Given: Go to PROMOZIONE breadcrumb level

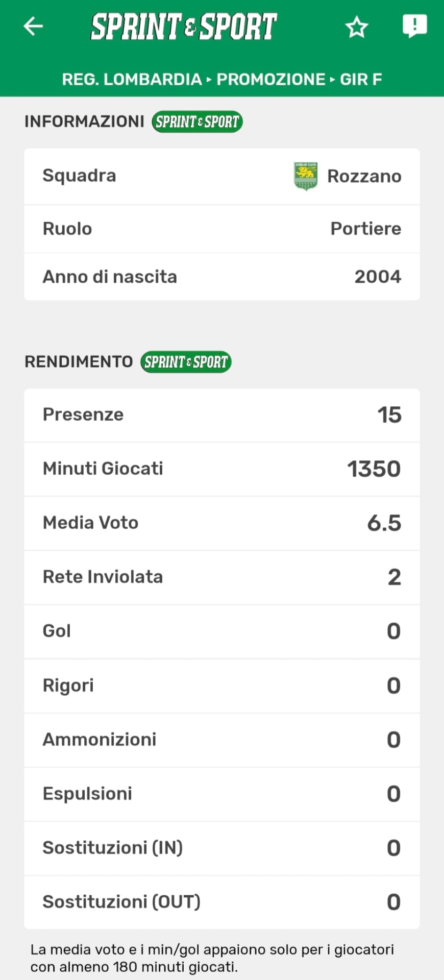Looking at the screenshot, I should (x=270, y=79).
